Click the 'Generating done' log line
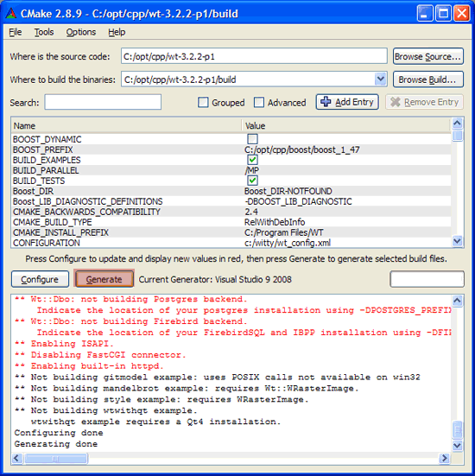 [x=56, y=444]
